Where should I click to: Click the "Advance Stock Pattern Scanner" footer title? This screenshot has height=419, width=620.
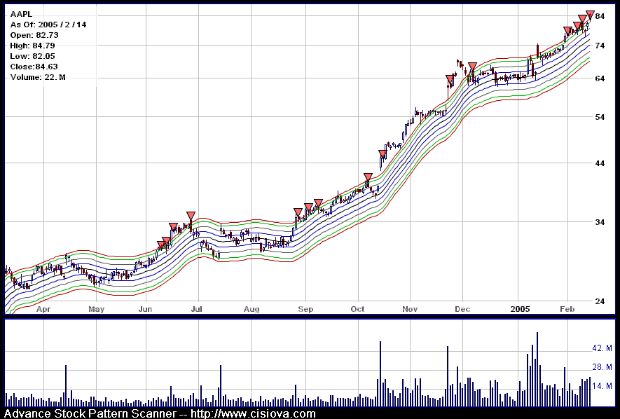tap(90, 414)
